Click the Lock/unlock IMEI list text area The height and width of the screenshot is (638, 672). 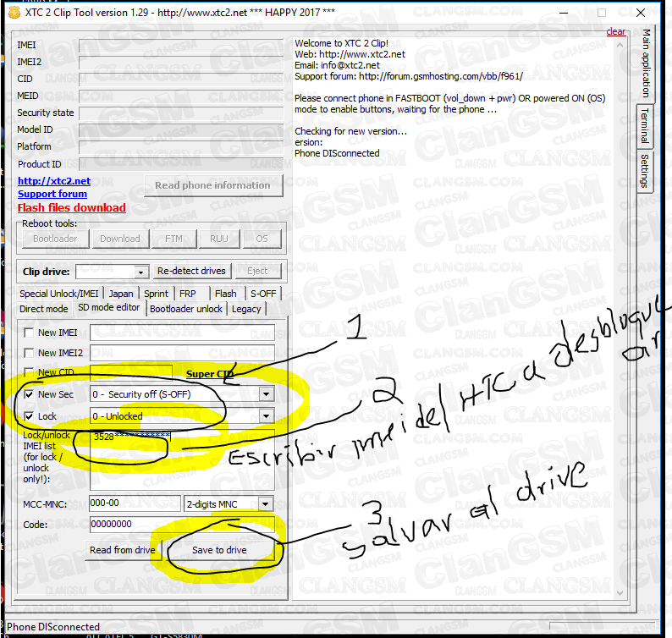point(182,459)
